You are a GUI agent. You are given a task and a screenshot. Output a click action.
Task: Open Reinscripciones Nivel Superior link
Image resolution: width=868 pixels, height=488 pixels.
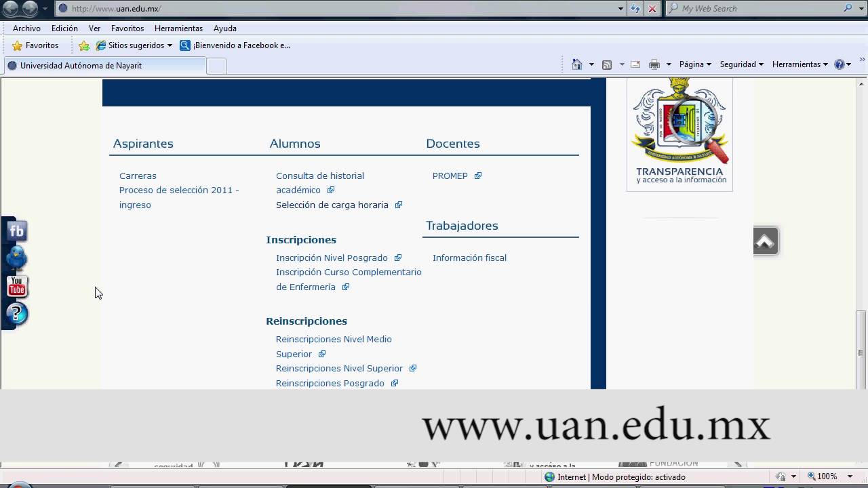click(x=339, y=368)
